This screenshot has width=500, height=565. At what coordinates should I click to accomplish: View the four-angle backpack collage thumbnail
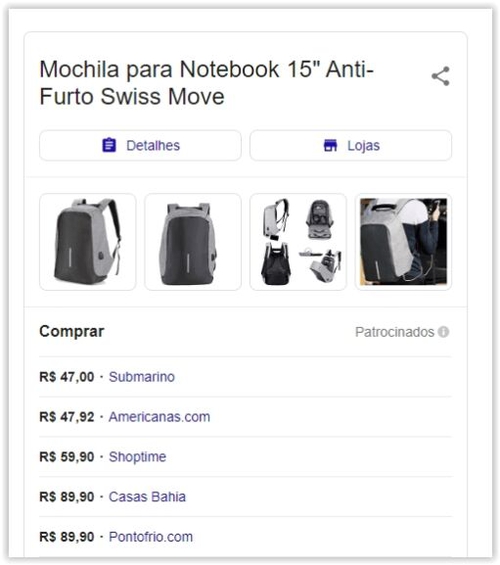298,242
